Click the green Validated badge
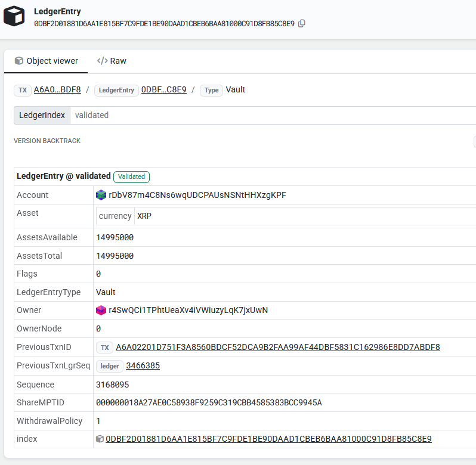This screenshot has height=465, width=476. pyautogui.click(x=131, y=176)
